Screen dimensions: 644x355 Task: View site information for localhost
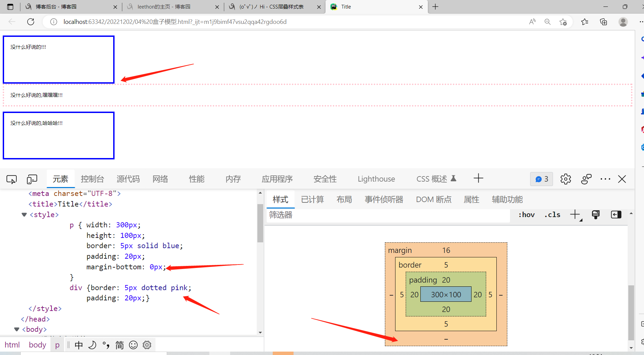click(x=54, y=22)
